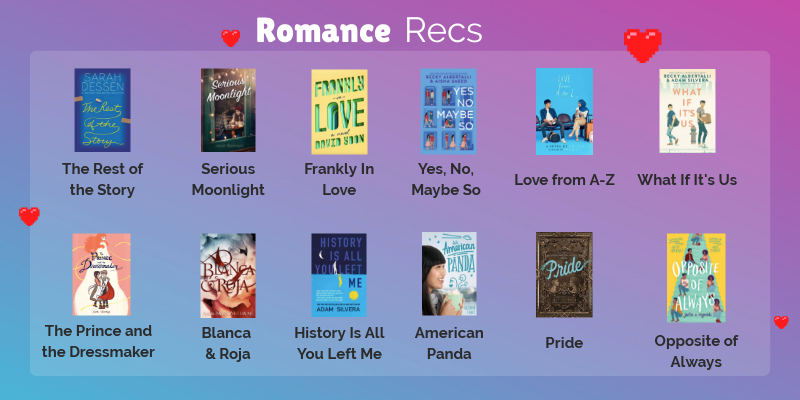This screenshot has width=800, height=400.
Task: Select The Prince and the Dressmaker cover
Action: 102,274
